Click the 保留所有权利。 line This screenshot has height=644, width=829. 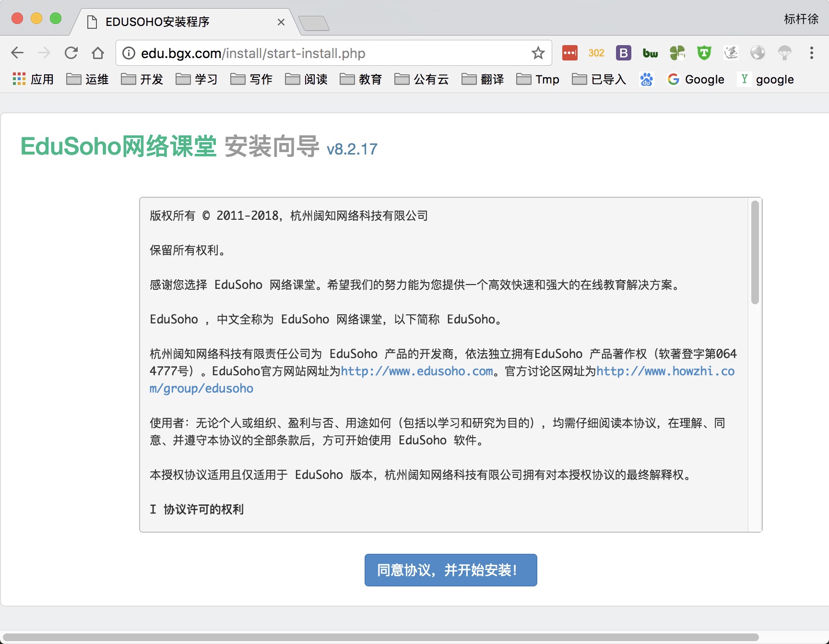tap(188, 250)
